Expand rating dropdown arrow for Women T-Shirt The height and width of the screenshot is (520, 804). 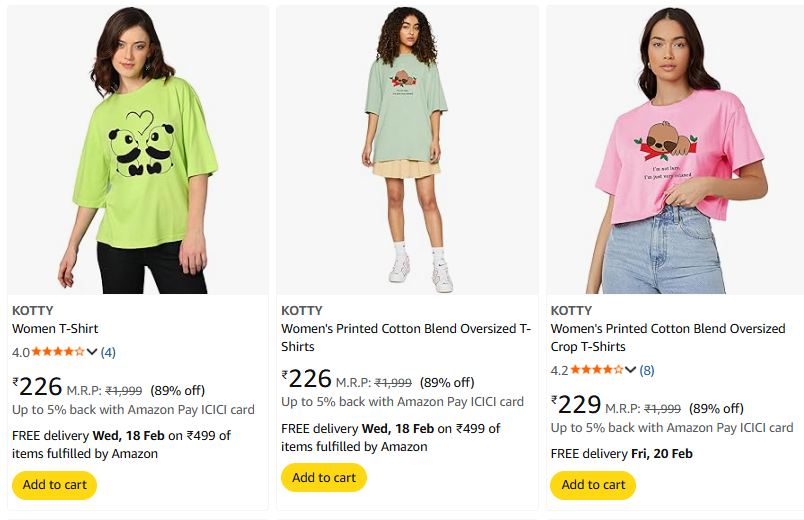tap(93, 352)
